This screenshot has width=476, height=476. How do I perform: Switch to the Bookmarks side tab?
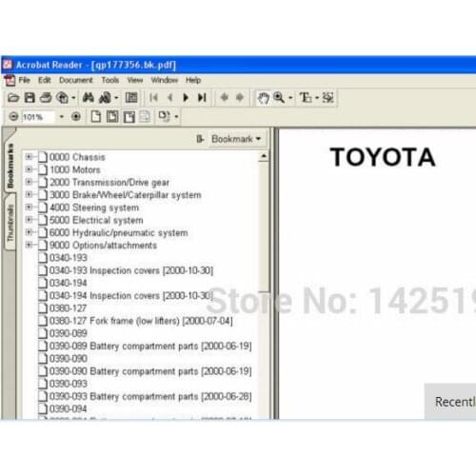pos(10,166)
